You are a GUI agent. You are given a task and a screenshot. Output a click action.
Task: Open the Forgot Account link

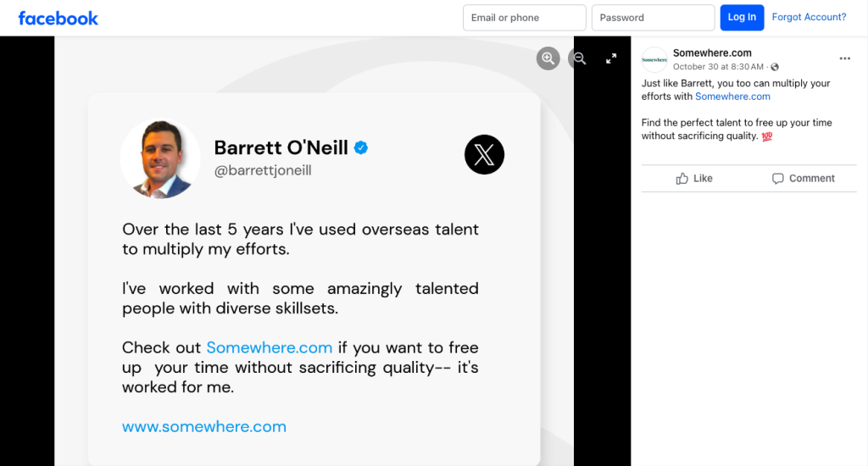[809, 17]
